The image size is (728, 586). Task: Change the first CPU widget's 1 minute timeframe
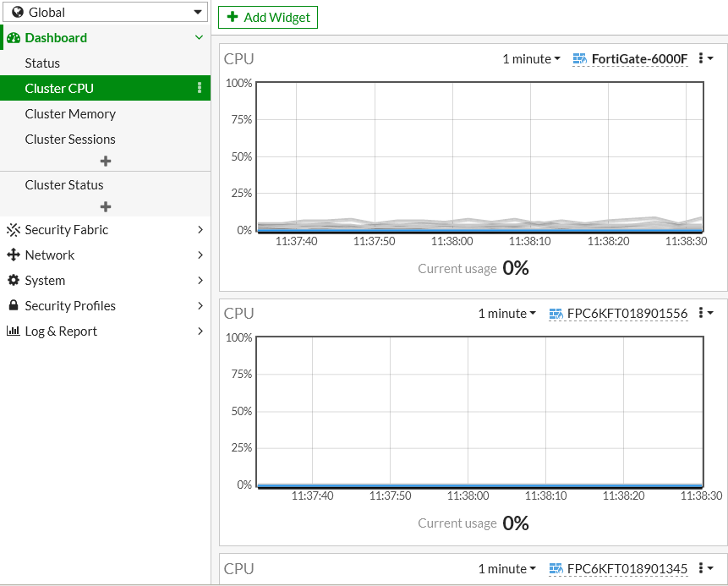point(531,59)
